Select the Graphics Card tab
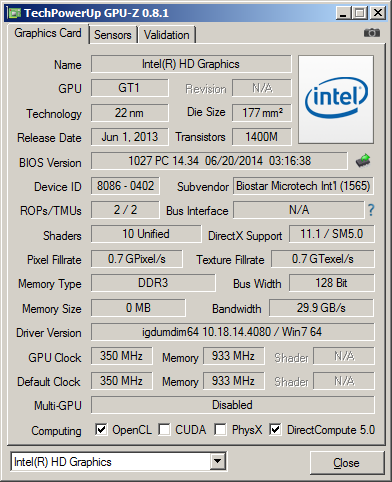Viewport: 392px width, 482px height. click(x=48, y=33)
